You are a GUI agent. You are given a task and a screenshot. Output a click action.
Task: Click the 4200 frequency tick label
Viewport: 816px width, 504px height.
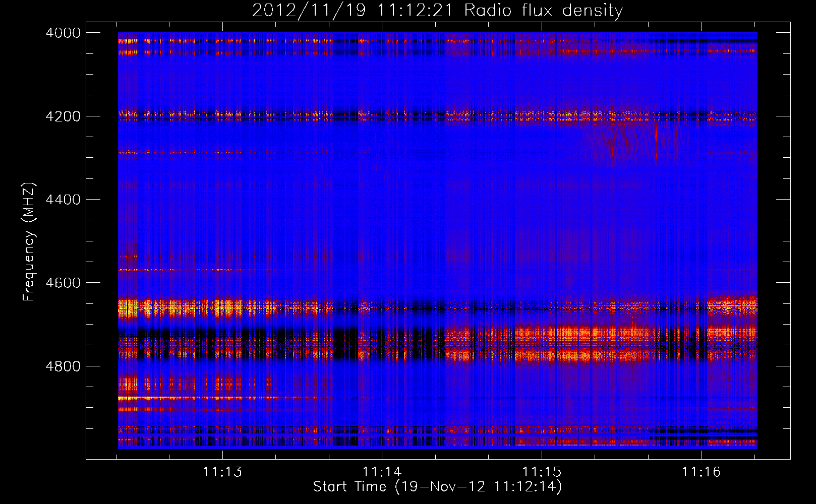point(63,116)
